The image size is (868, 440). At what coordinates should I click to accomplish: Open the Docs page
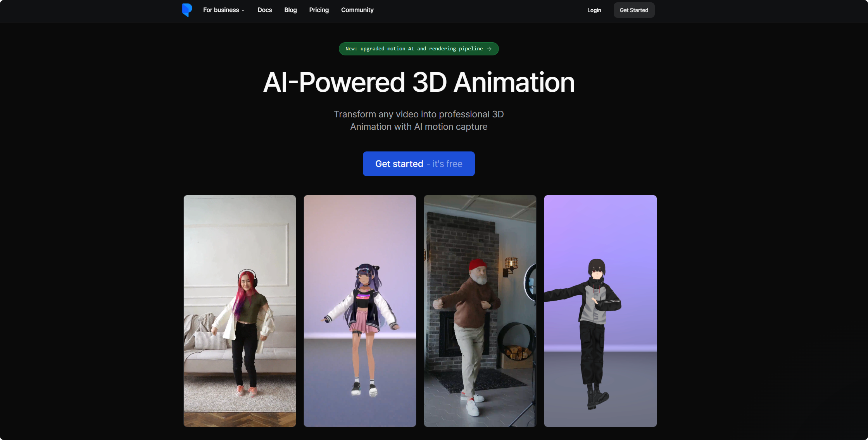[265, 10]
